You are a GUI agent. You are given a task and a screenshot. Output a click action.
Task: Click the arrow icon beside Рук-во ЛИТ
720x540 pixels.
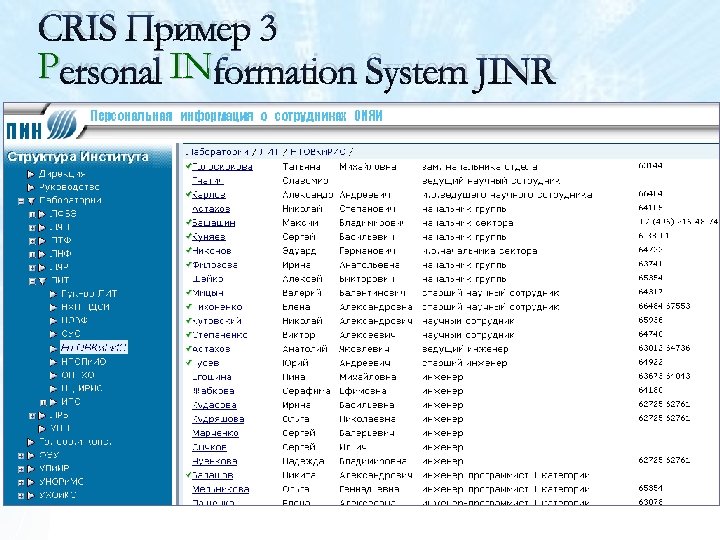tap(53, 294)
